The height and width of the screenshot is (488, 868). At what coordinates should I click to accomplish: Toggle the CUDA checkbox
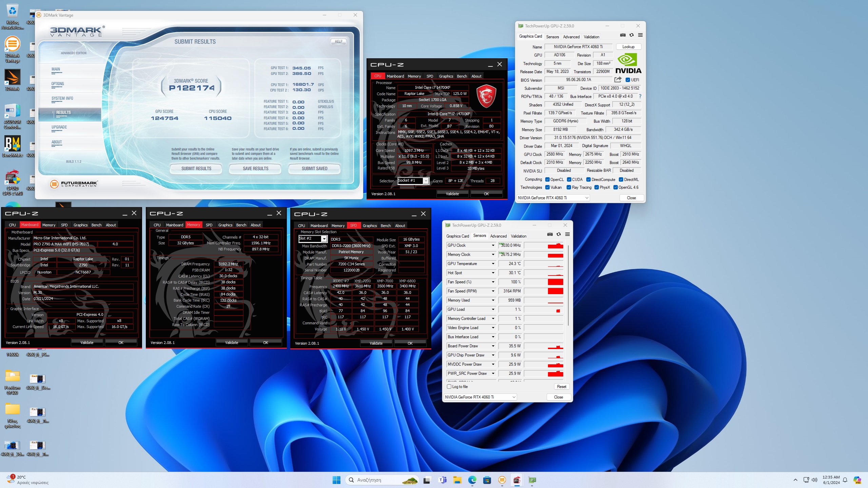(x=569, y=180)
